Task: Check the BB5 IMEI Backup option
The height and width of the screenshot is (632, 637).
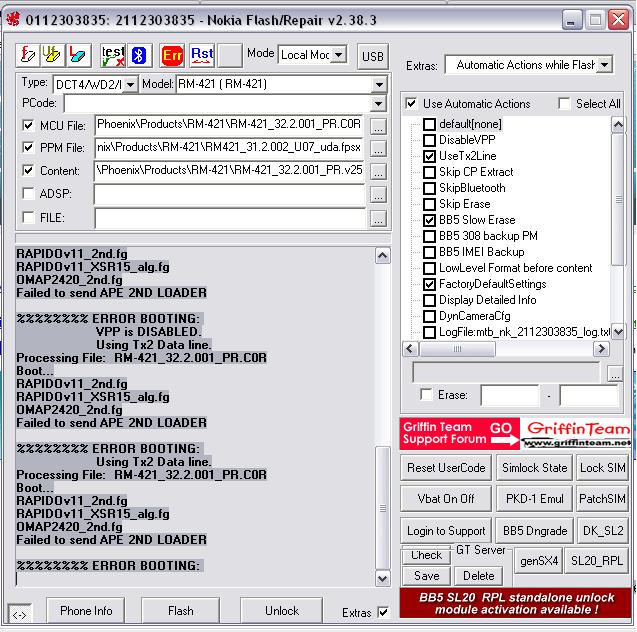Action: click(x=429, y=252)
